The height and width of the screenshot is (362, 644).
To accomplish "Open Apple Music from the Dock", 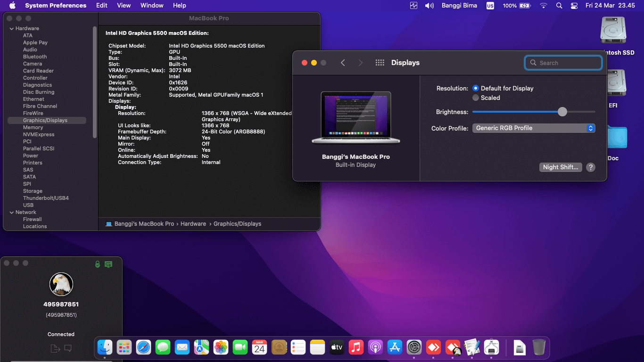I will [356, 347].
